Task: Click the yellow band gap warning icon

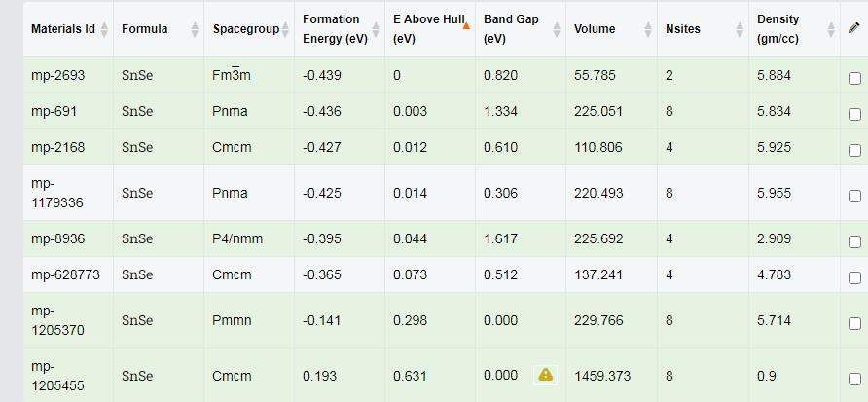Action: [545, 375]
